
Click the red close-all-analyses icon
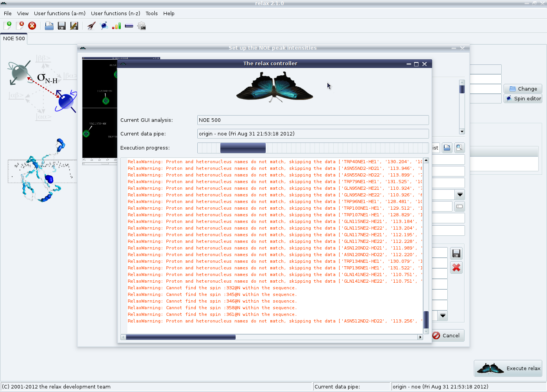tap(32, 26)
